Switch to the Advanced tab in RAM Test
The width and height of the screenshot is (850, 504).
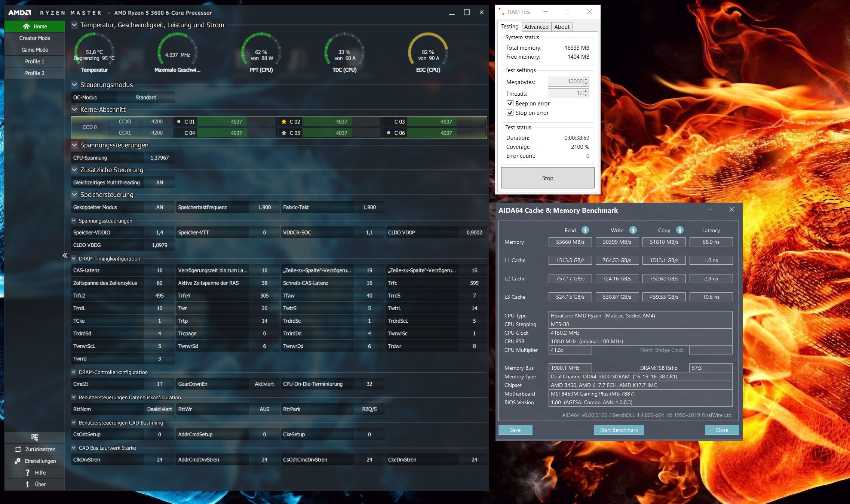(536, 27)
